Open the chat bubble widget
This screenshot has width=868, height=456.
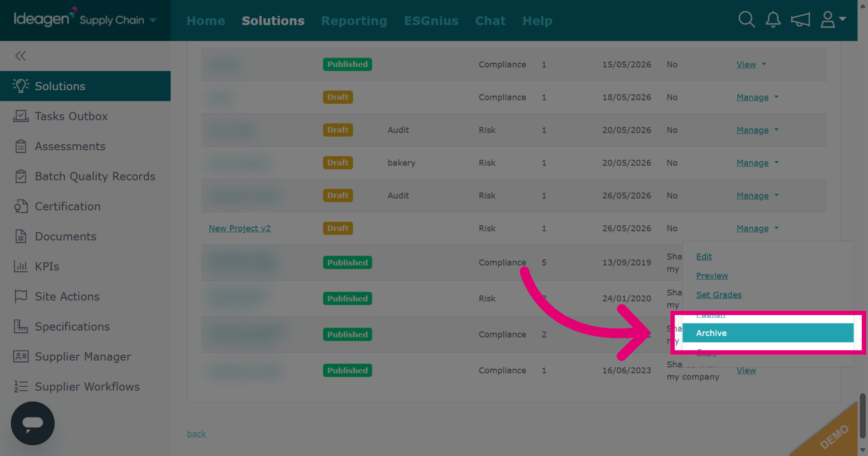33,423
